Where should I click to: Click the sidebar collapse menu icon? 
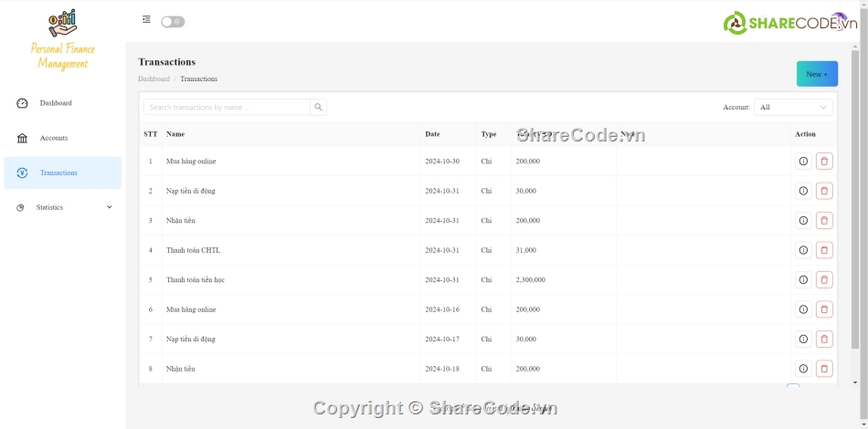[x=146, y=20]
